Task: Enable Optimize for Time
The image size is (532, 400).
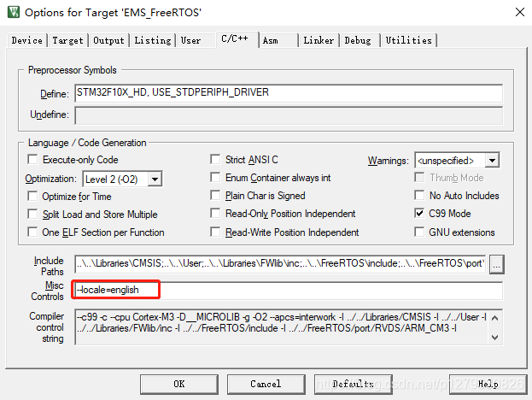Action: (x=32, y=196)
